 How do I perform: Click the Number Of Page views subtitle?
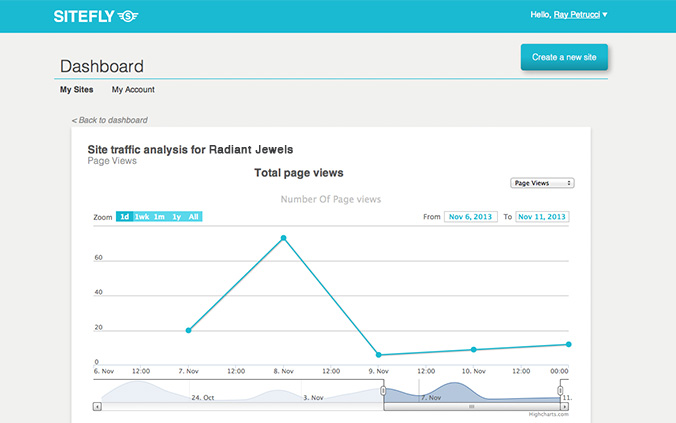pyautogui.click(x=331, y=199)
